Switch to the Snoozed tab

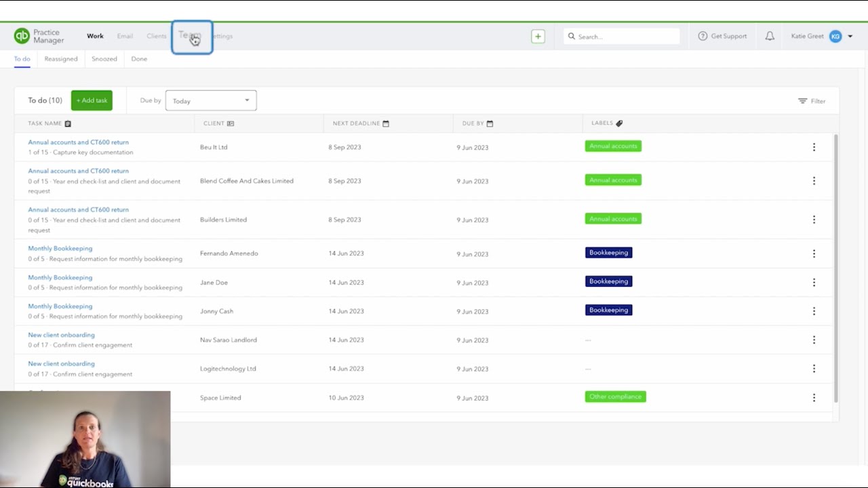coord(104,59)
